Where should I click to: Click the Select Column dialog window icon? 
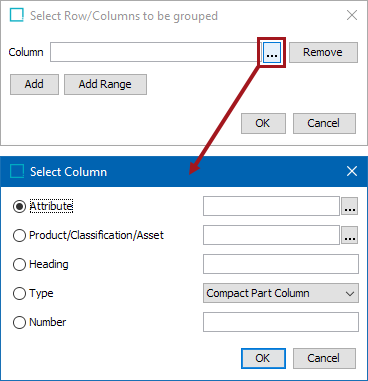tap(17, 171)
